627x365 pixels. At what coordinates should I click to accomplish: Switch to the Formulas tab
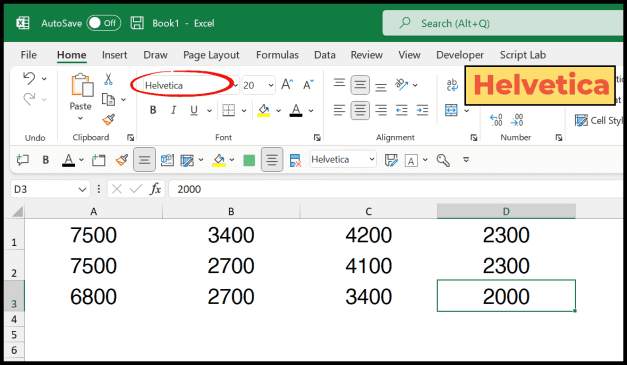277,55
